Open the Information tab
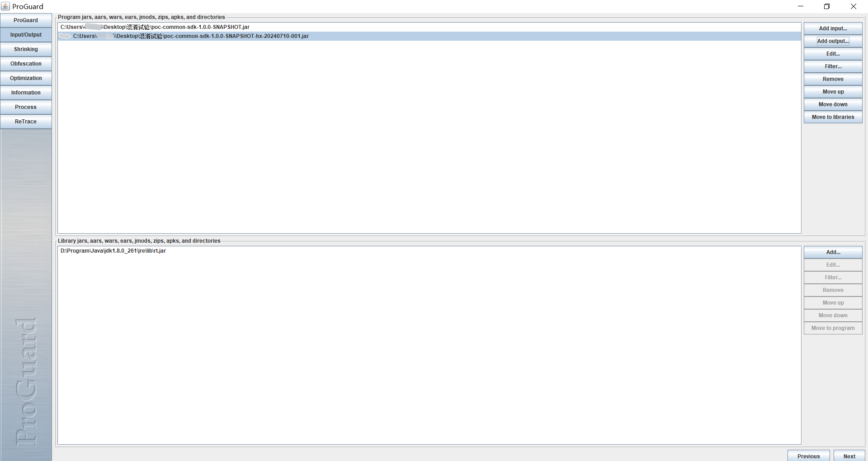The width and height of the screenshot is (868, 461). point(26,93)
